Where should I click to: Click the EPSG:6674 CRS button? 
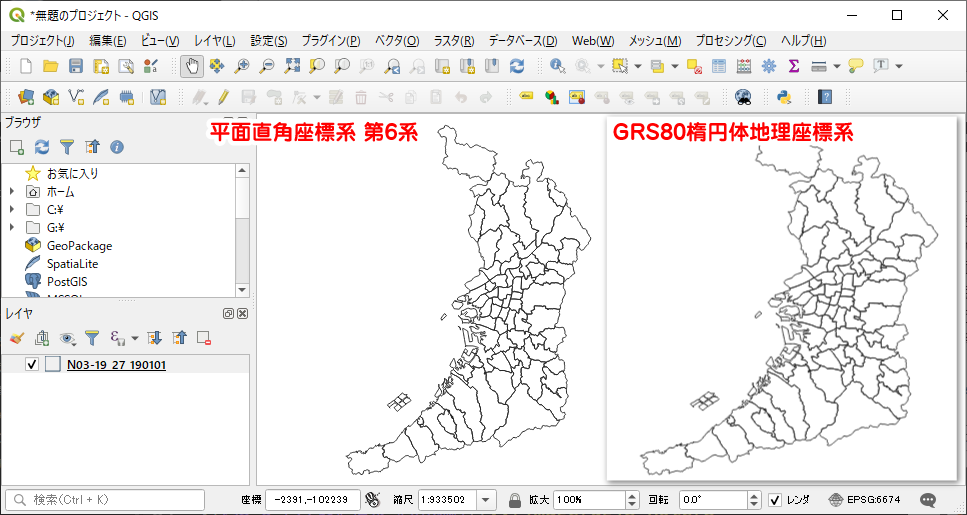click(865, 500)
